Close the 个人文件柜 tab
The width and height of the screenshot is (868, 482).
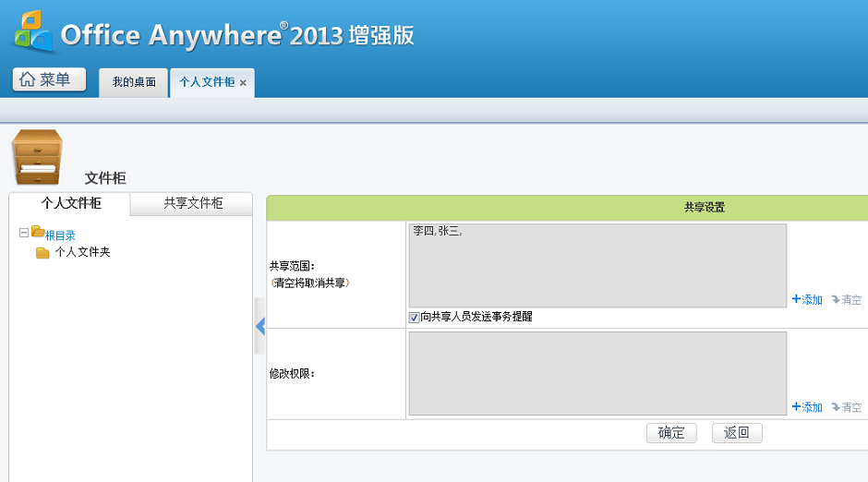[243, 83]
